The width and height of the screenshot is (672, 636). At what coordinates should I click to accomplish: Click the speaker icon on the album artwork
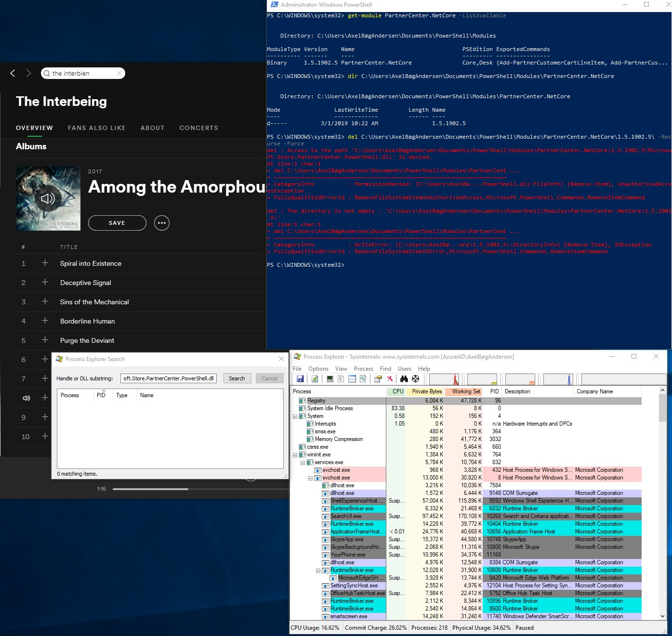click(x=48, y=198)
